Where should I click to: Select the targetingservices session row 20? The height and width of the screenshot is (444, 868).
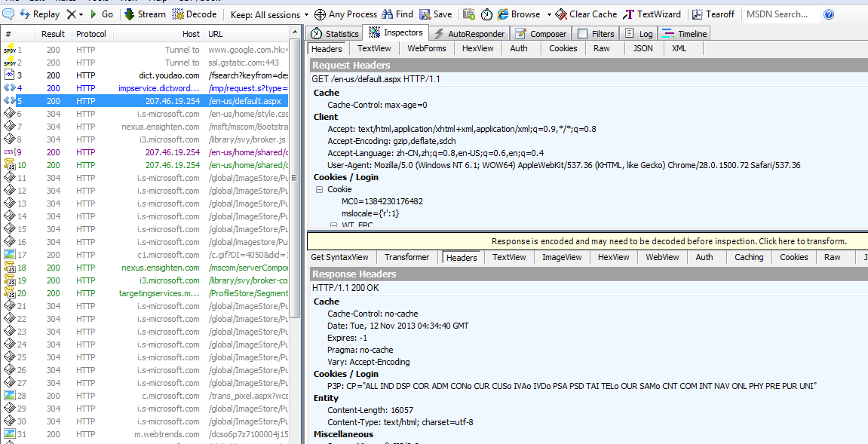point(145,293)
